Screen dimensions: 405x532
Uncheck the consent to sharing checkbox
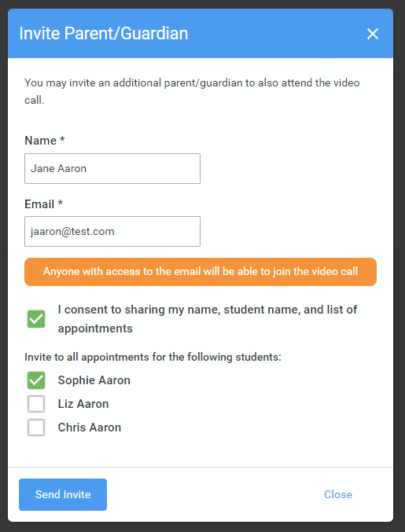coord(36,319)
